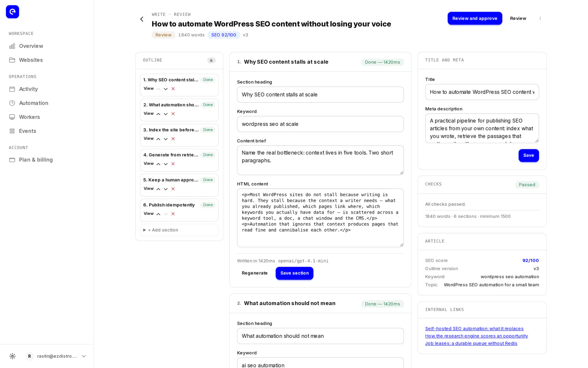This screenshot has height=368, width=588.
Task: Edit the Title input field
Action: coord(482,92)
